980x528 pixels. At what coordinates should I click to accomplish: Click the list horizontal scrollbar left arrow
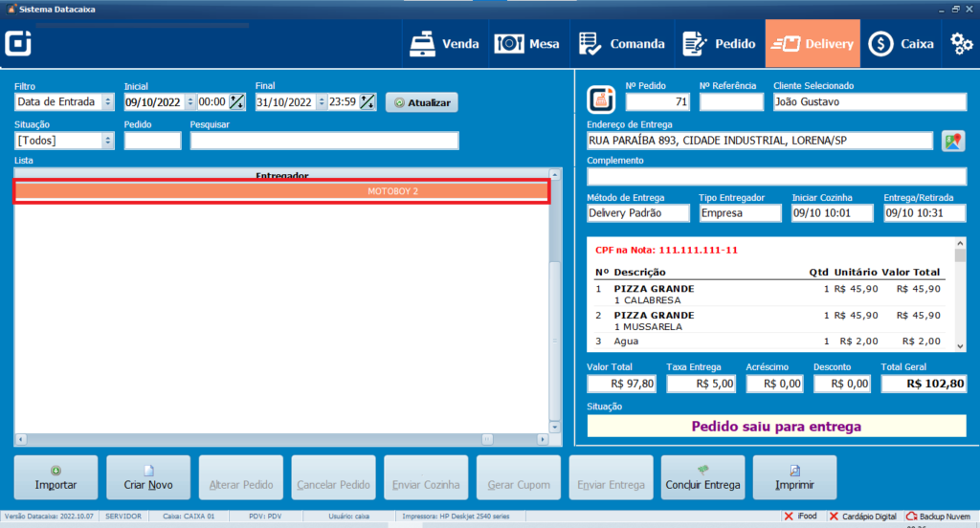pos(21,439)
